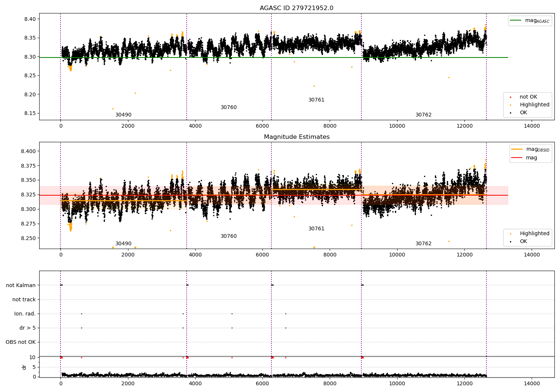
Task: Click y-axis tick 8.250 on Magnitude Estimates plot
Action: coord(28,238)
